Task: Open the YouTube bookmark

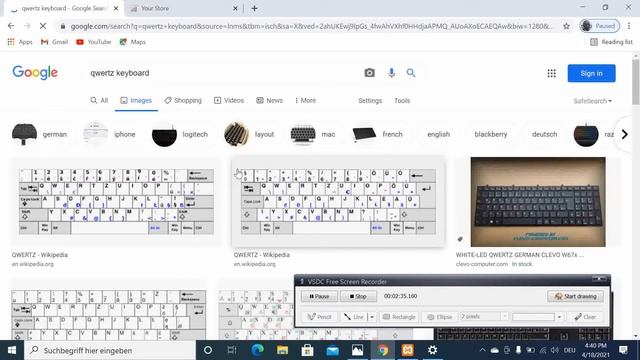Action: click(93, 42)
